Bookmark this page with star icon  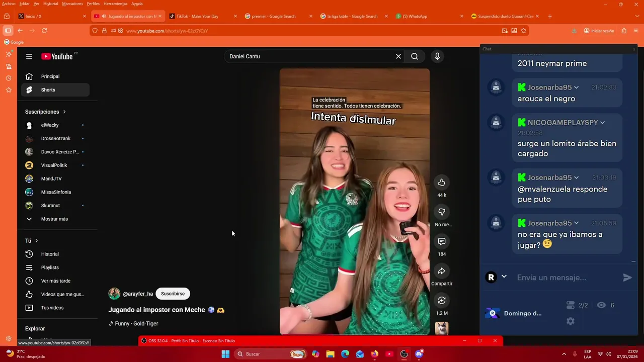coord(523,31)
